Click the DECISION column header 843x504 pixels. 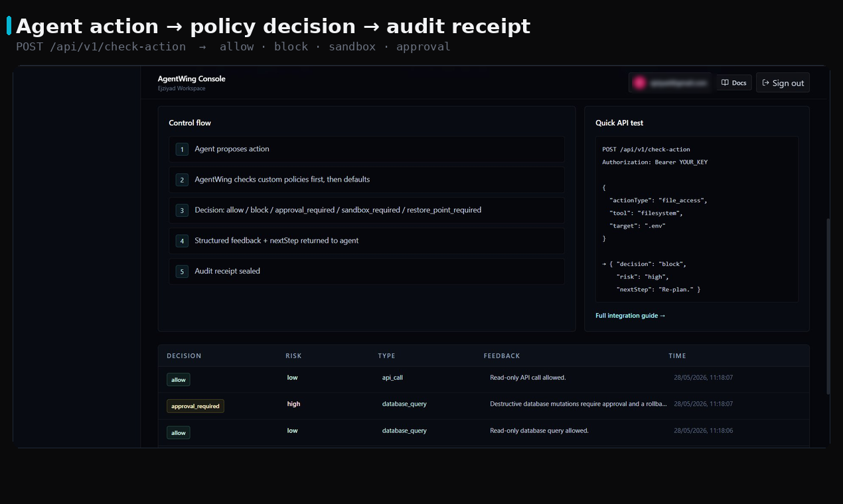point(184,356)
